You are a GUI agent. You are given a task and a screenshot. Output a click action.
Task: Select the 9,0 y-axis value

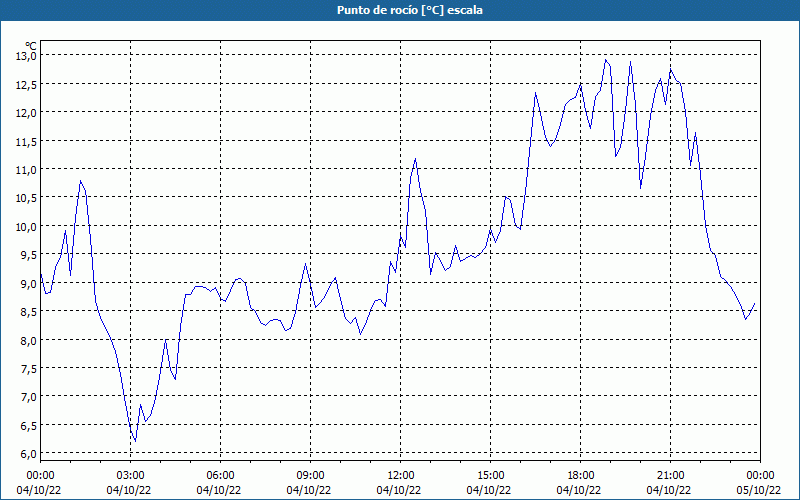pos(29,283)
